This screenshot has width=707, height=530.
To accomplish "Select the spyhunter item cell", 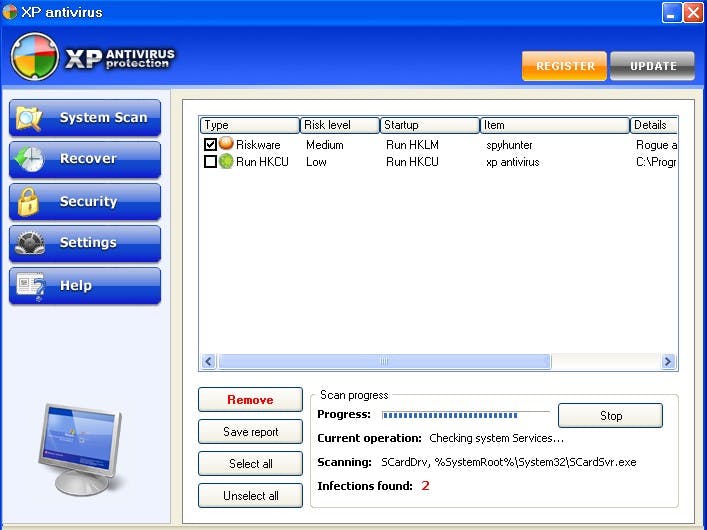I will click(x=509, y=145).
